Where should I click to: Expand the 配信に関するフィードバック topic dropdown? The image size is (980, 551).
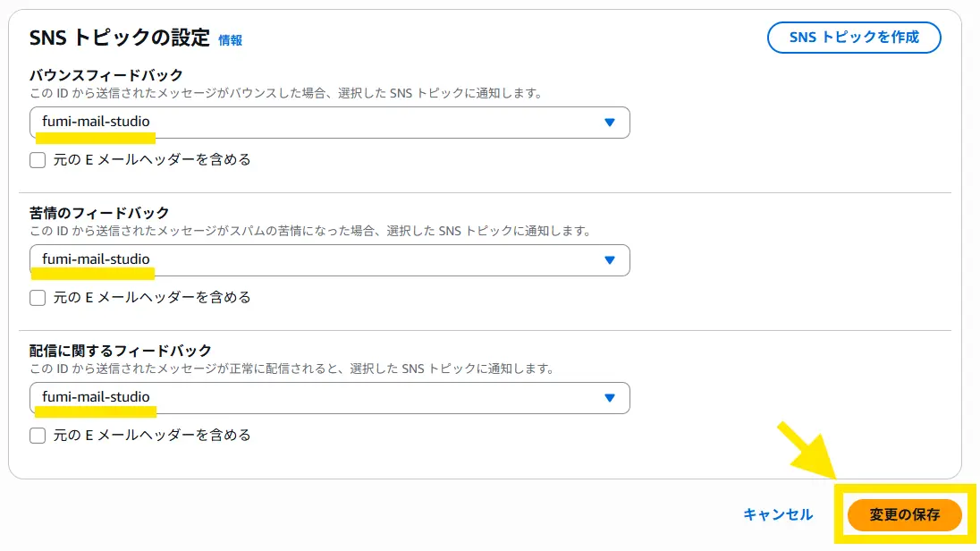coord(329,398)
